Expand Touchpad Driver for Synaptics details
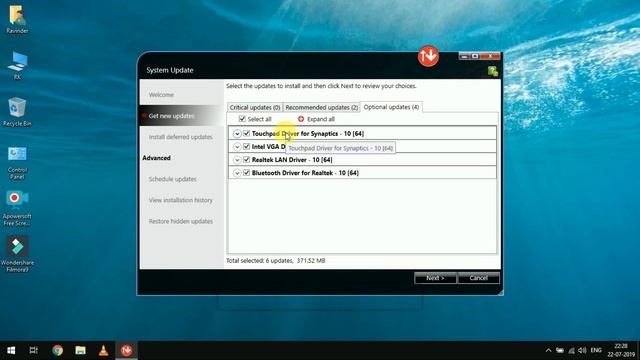 237,133
